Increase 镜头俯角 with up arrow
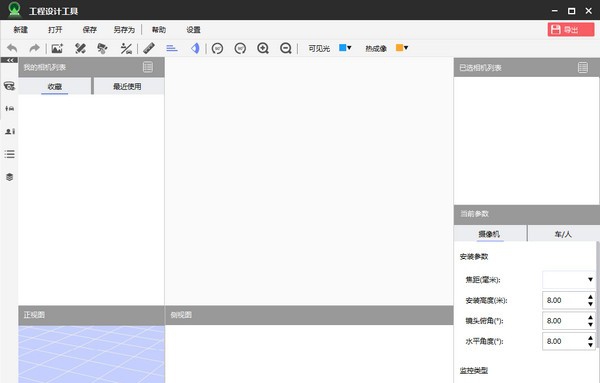This screenshot has width=600, height=383. point(590,317)
